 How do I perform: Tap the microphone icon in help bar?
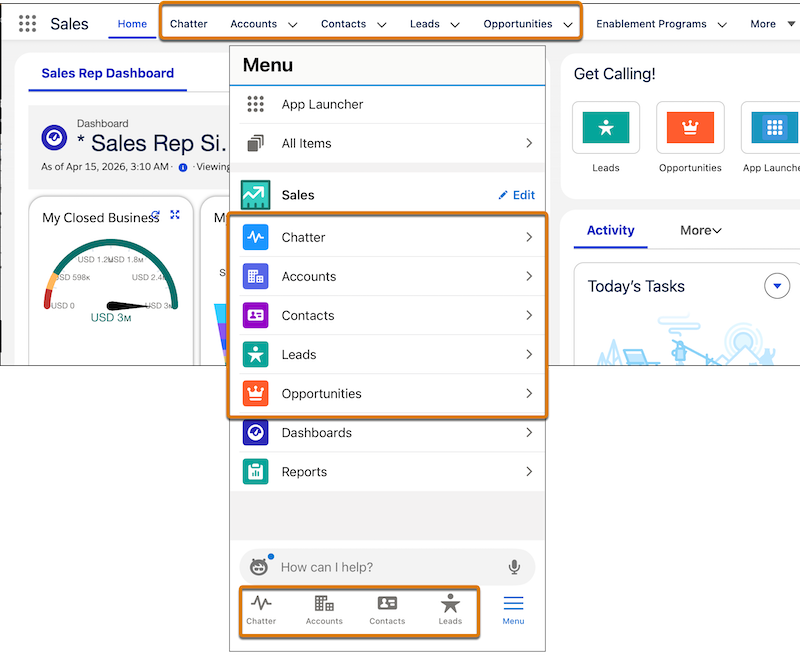[x=514, y=567]
